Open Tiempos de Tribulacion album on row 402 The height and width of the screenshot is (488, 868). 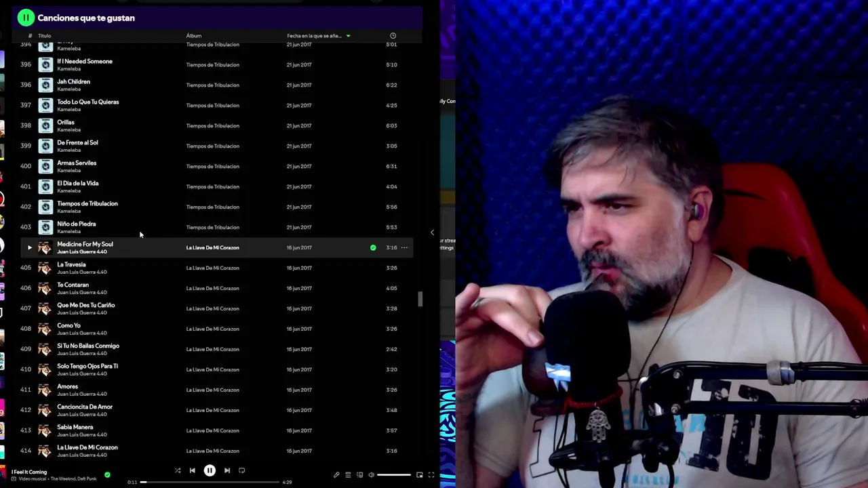tap(212, 207)
